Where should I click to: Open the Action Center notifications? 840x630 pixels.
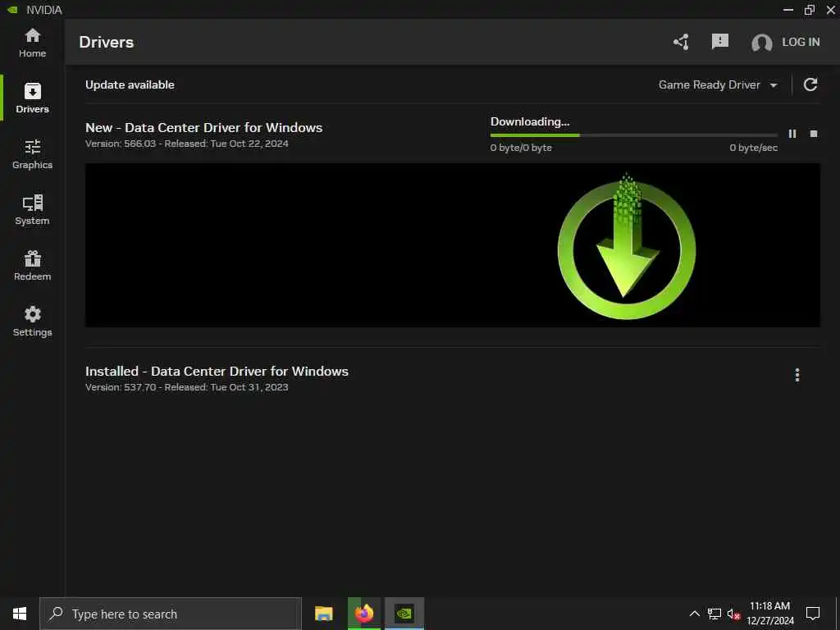click(813, 614)
